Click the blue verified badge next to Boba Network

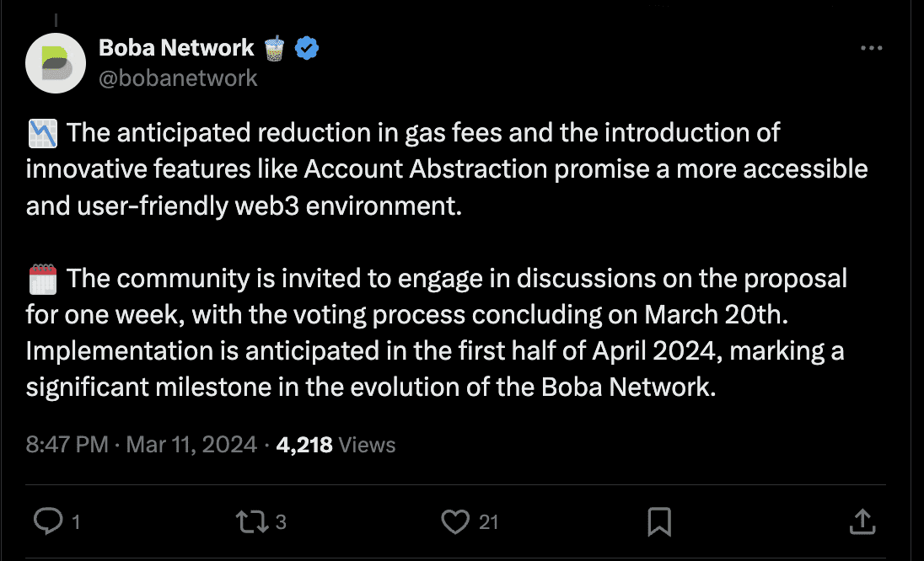coord(306,48)
